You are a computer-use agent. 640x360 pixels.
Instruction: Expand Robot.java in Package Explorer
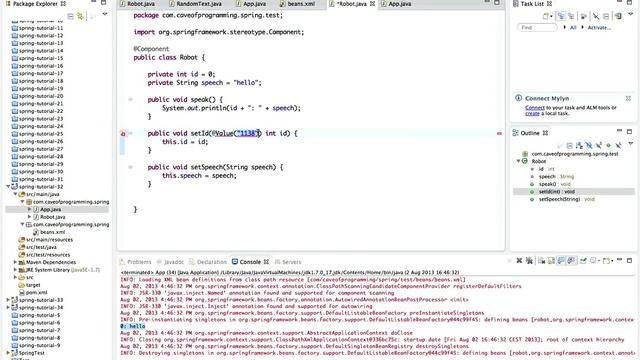click(x=29, y=217)
